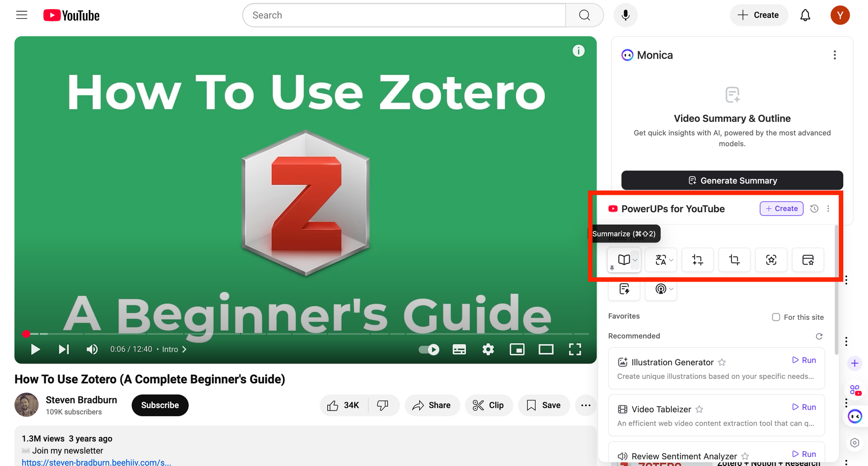Click the YouTube top bar Create button
Image resolution: width=868 pixels, height=466 pixels.
(759, 15)
